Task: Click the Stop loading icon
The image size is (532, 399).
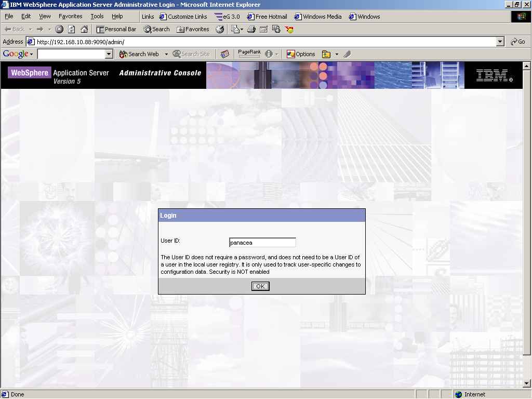Action: tap(59, 29)
